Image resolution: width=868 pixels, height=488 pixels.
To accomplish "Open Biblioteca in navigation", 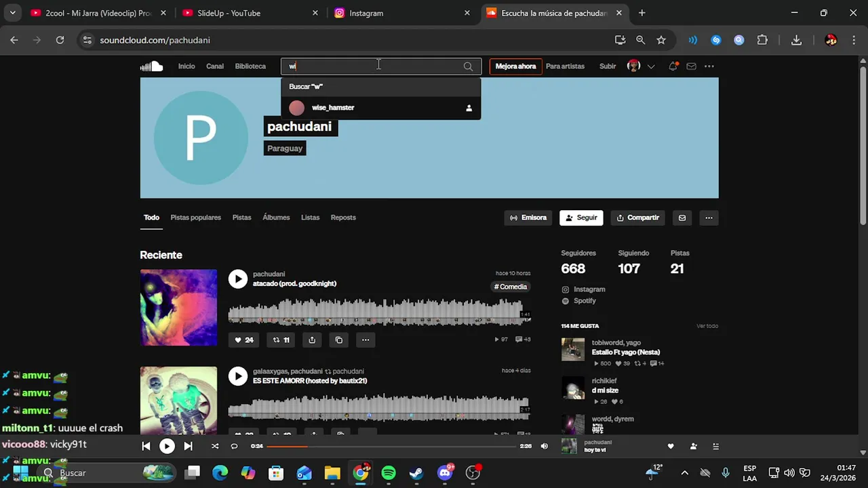I will click(250, 66).
